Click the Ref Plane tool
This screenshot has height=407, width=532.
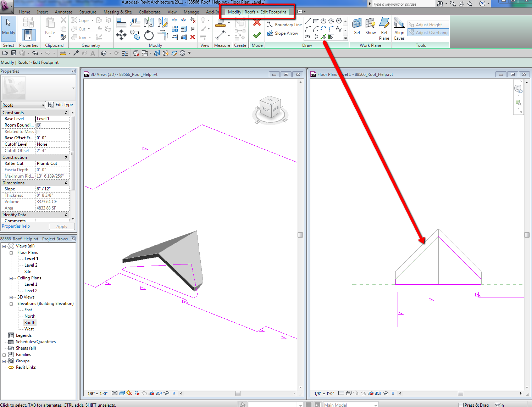[384, 29]
